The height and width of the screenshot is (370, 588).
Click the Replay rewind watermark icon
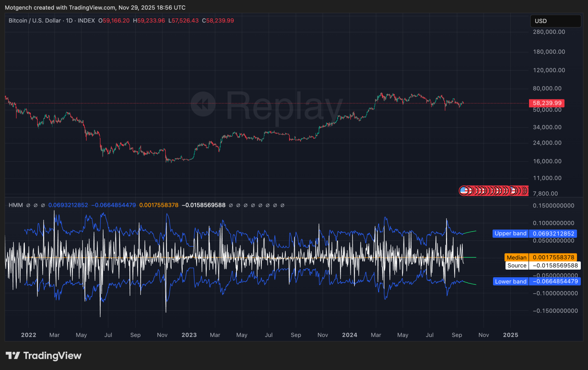coord(203,104)
